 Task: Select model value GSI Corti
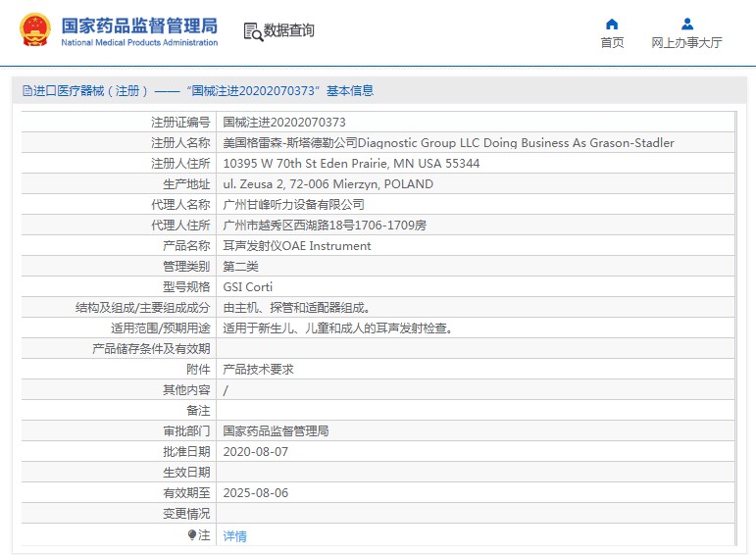coord(247,287)
